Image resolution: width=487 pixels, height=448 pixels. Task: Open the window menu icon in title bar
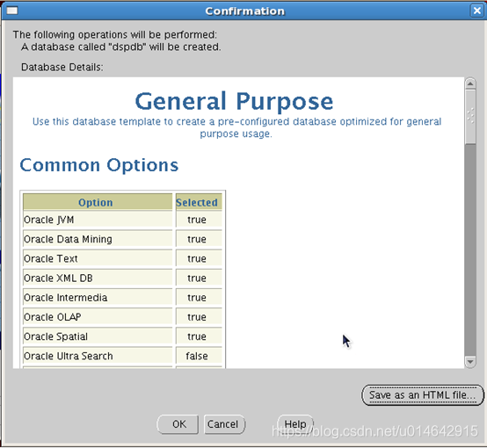click(x=12, y=11)
